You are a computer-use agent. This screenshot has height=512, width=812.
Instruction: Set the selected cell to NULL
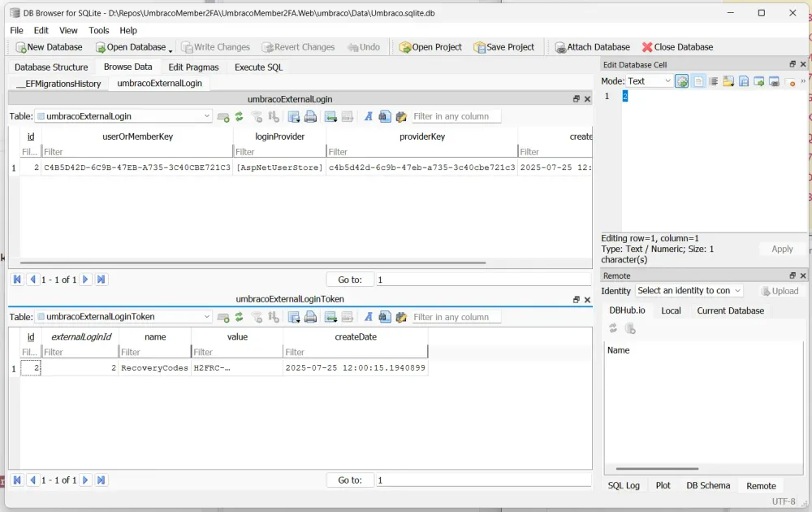[791, 80]
